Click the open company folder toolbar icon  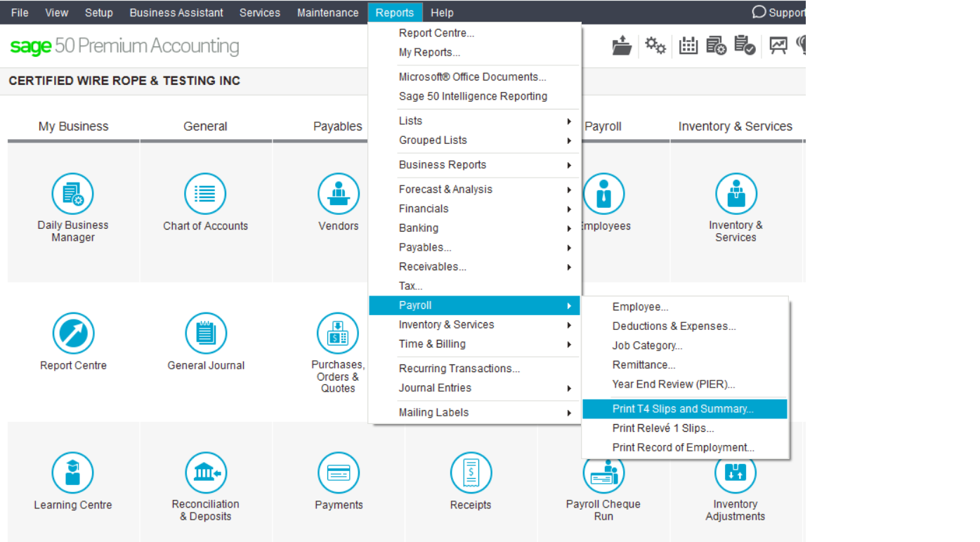click(622, 46)
